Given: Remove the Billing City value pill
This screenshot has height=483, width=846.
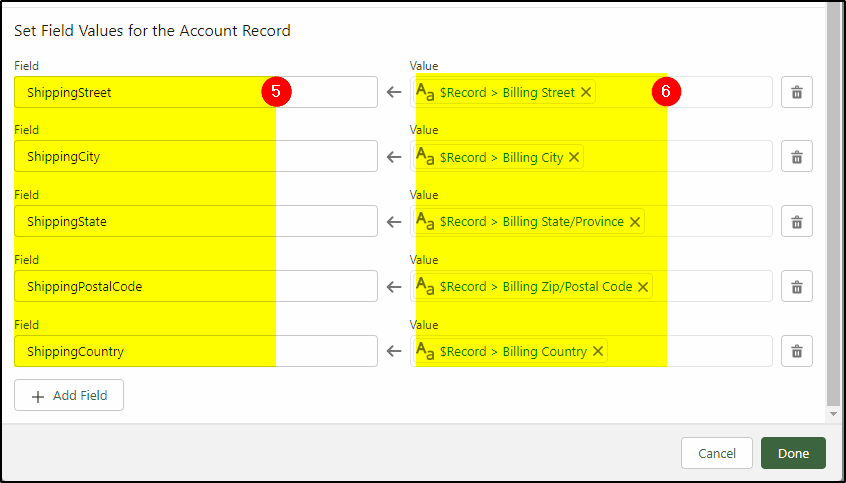Looking at the screenshot, I should [574, 157].
